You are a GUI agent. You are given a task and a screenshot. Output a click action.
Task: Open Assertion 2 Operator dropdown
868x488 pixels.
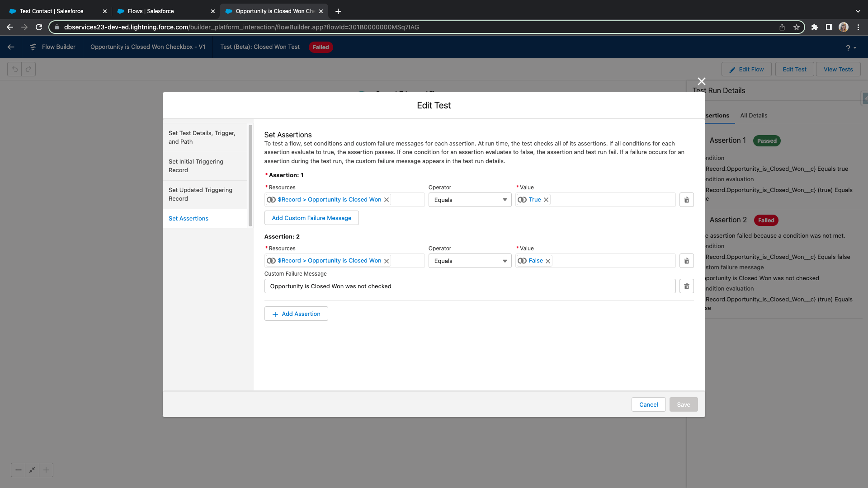click(x=470, y=261)
